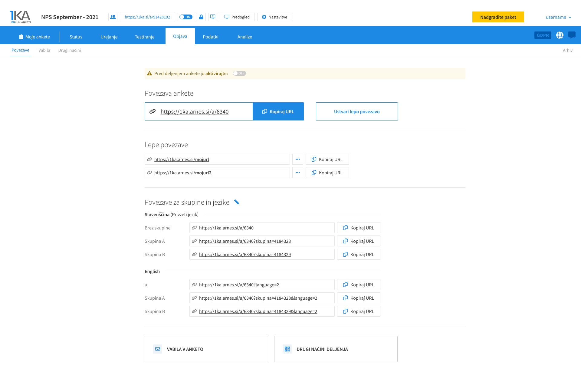Switch to the Podatki tab

tap(211, 37)
